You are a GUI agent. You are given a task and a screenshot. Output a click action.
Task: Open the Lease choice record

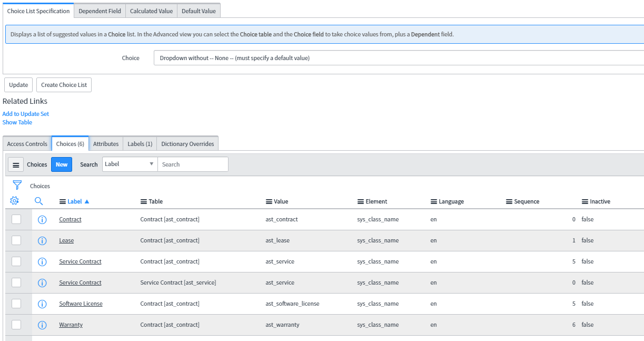tap(66, 240)
